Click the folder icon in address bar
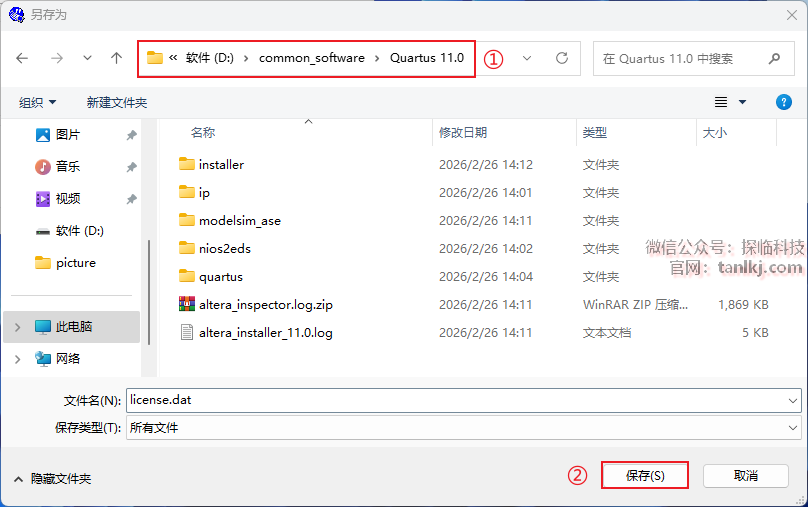Screen dimensions: 808x507 click(x=155, y=58)
